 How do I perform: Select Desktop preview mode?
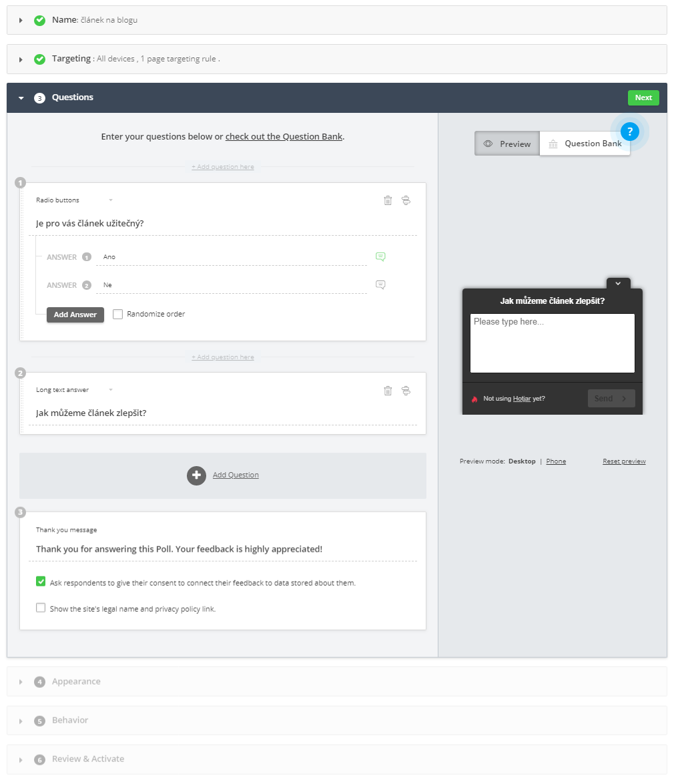point(522,461)
